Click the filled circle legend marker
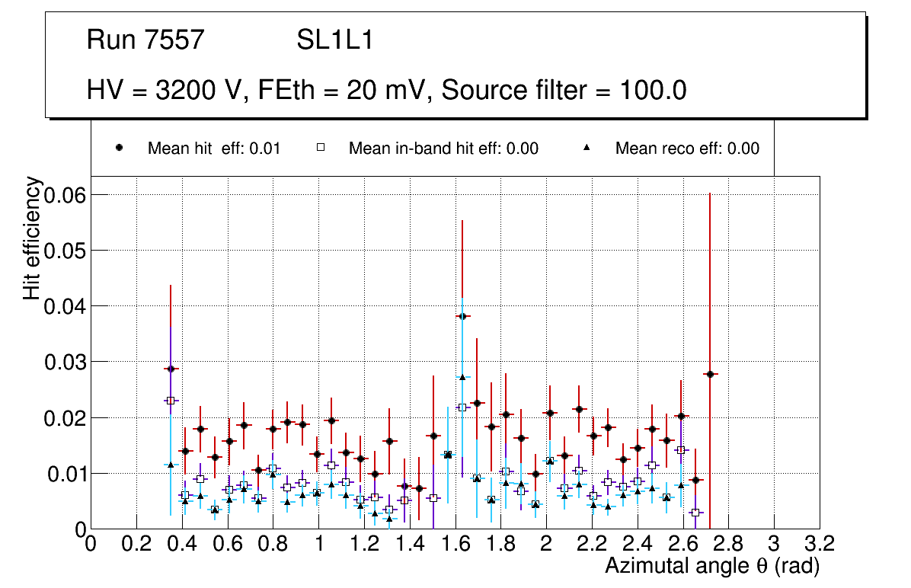Viewport: 911px width, 588px height. click(x=119, y=149)
